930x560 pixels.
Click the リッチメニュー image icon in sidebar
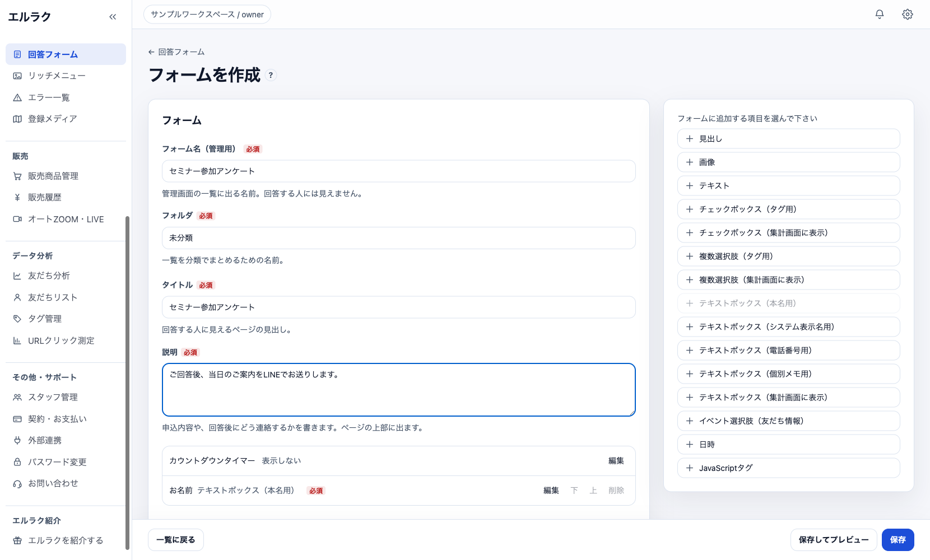[17, 76]
